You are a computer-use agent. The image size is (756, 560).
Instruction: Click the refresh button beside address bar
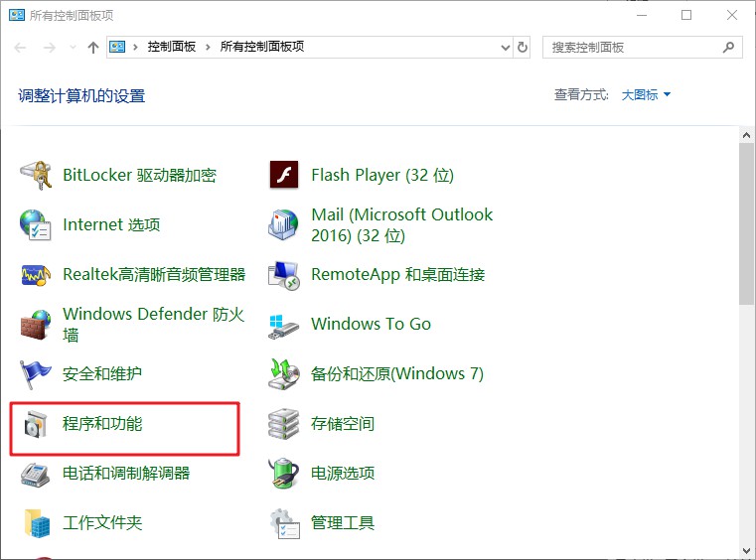tap(524, 47)
